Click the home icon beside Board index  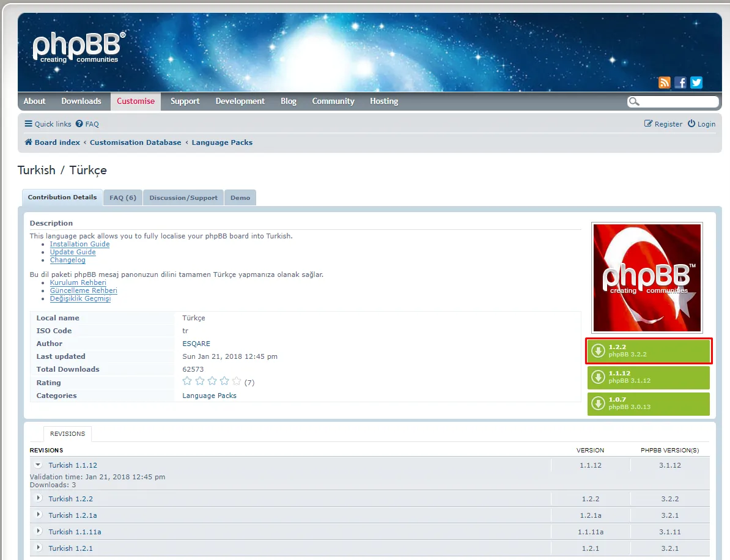coord(28,142)
